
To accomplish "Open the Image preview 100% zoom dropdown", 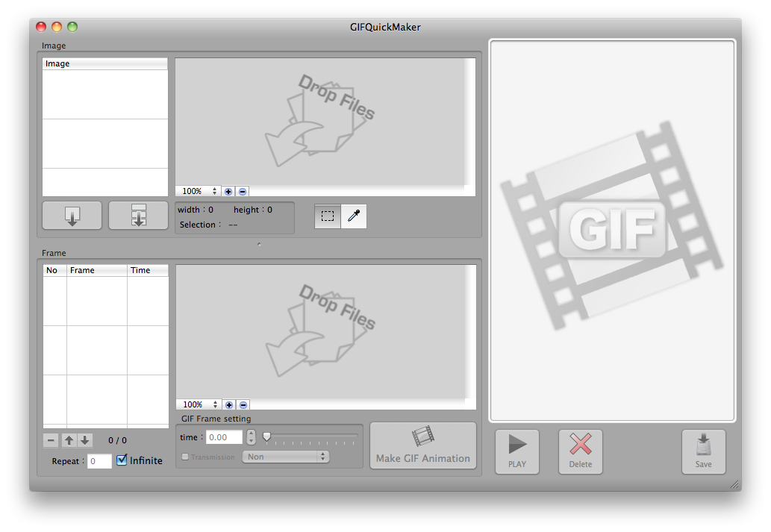I will (199, 191).
